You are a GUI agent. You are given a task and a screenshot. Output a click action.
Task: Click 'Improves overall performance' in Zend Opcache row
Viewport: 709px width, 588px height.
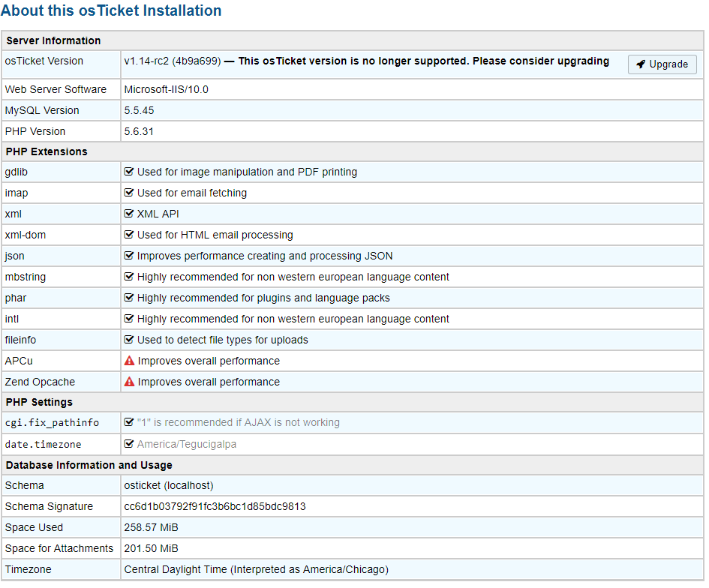coord(209,382)
